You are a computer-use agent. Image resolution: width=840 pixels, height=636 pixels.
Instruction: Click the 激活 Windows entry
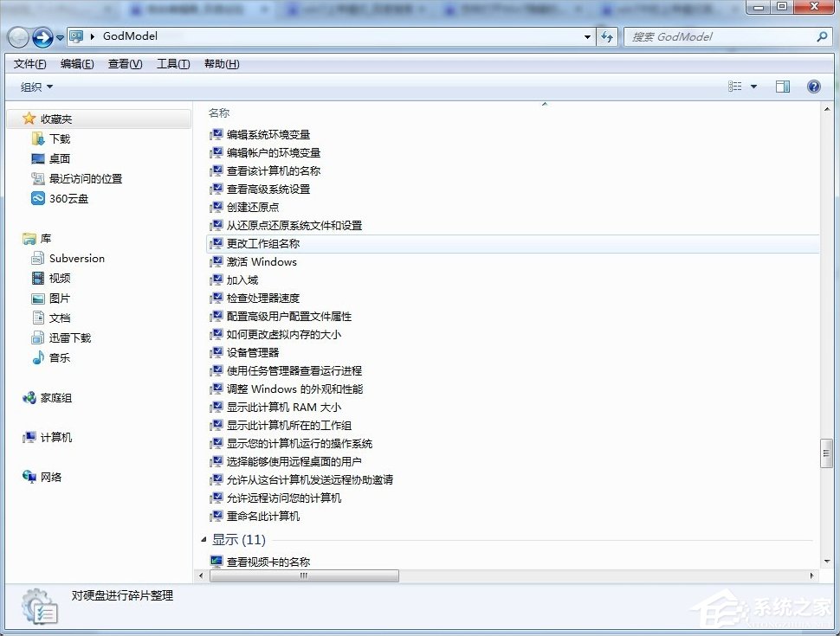click(x=261, y=261)
